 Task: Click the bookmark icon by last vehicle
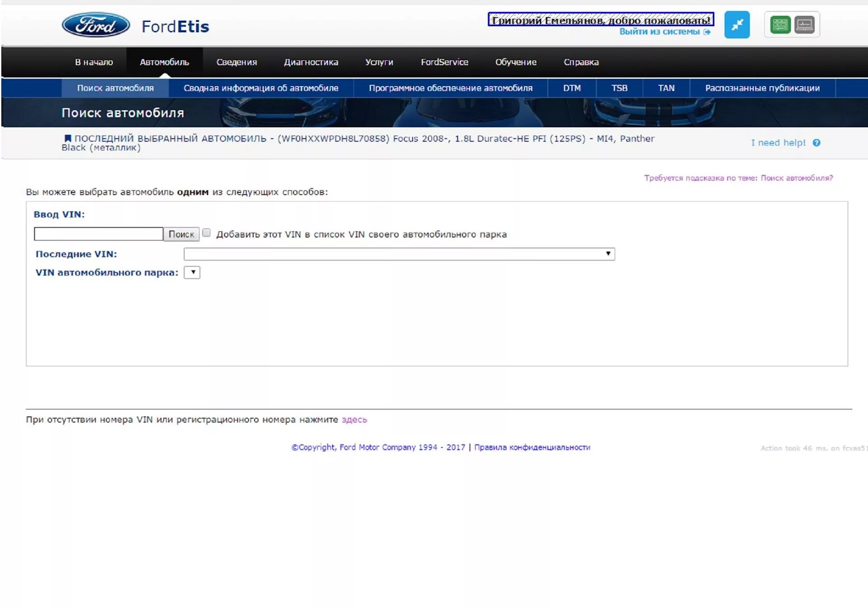tap(67, 138)
